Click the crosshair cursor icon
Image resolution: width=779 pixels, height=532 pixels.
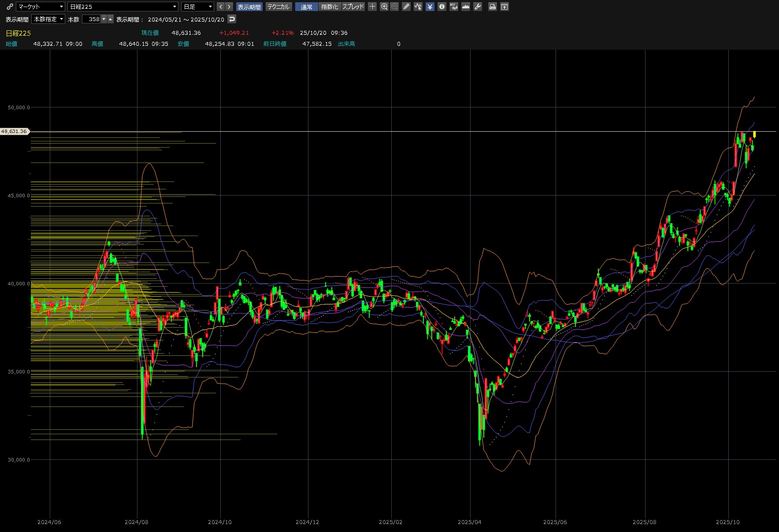(x=372, y=7)
